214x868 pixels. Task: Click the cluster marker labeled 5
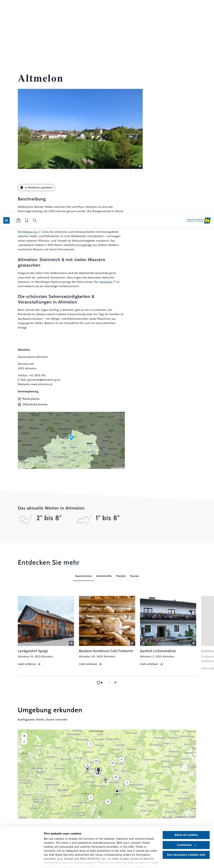coord(90,744)
